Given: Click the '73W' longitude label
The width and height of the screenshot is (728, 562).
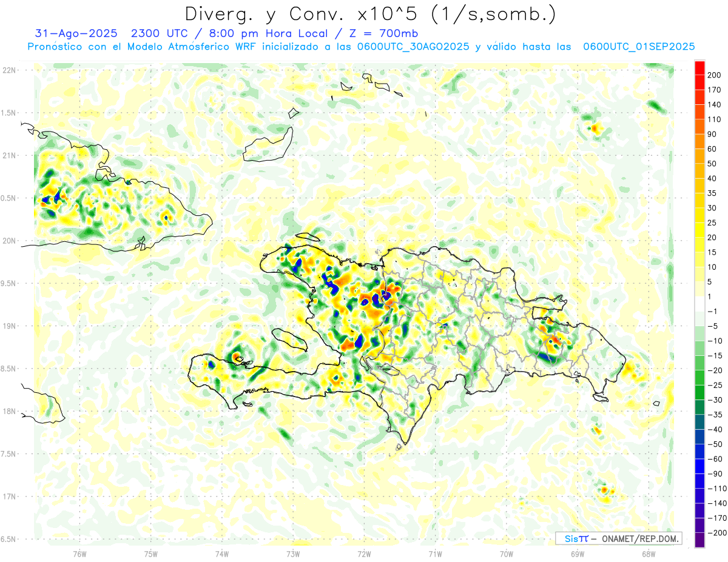Looking at the screenshot, I should pyautogui.click(x=293, y=554).
